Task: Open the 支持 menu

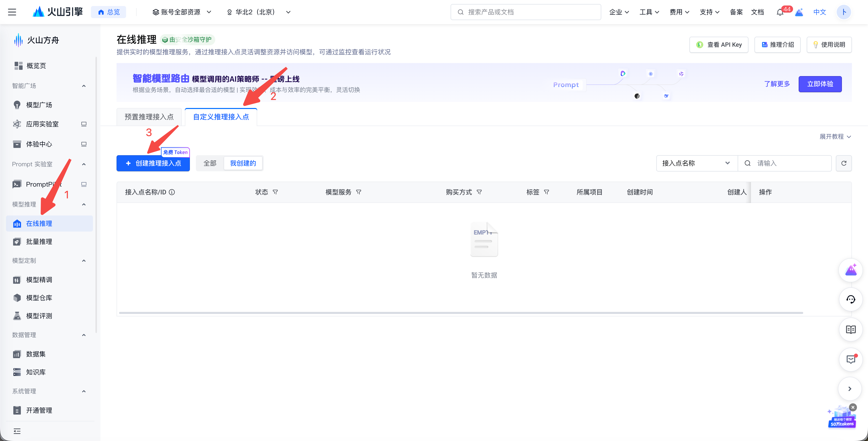Action: click(709, 12)
